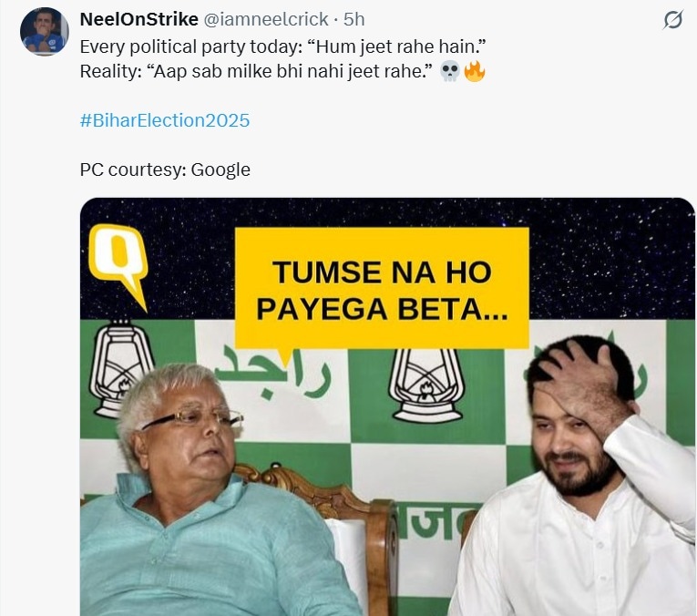
Task: Click the fire emoji in the tweet
Action: click(x=475, y=71)
